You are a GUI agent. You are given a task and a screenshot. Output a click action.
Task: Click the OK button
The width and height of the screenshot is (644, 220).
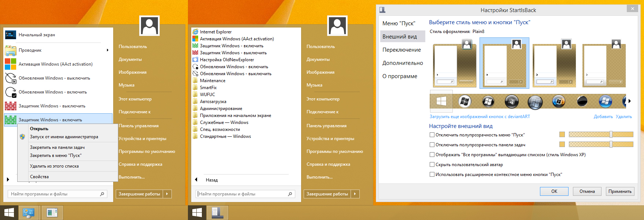pyautogui.click(x=554, y=191)
